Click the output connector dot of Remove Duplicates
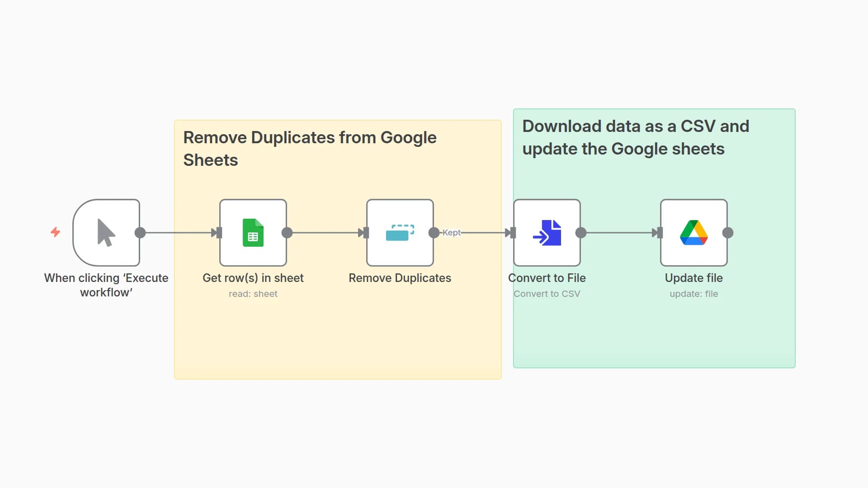Screen dimensions: 868x488 click(434, 233)
